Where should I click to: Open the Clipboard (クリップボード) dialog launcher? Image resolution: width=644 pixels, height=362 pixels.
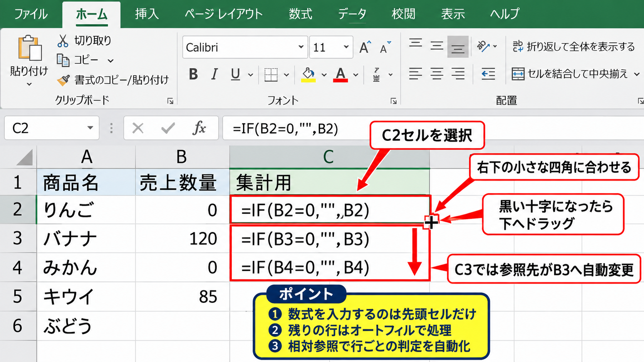click(170, 101)
